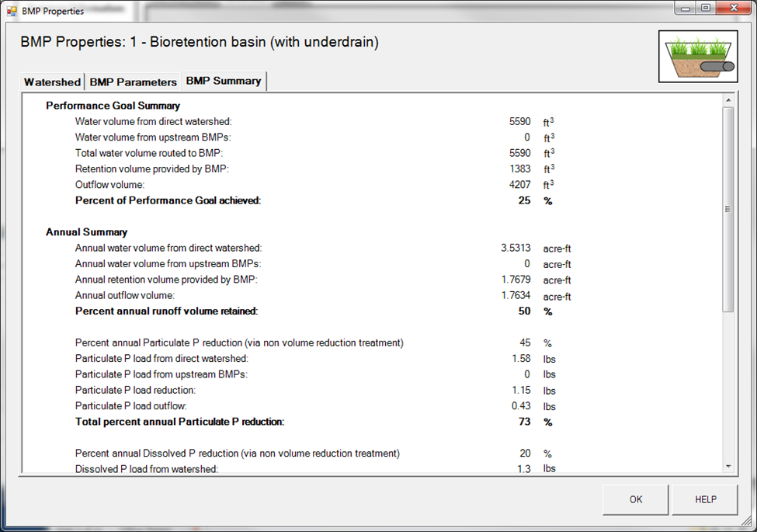Open the BMP Parameters tab

(134, 82)
